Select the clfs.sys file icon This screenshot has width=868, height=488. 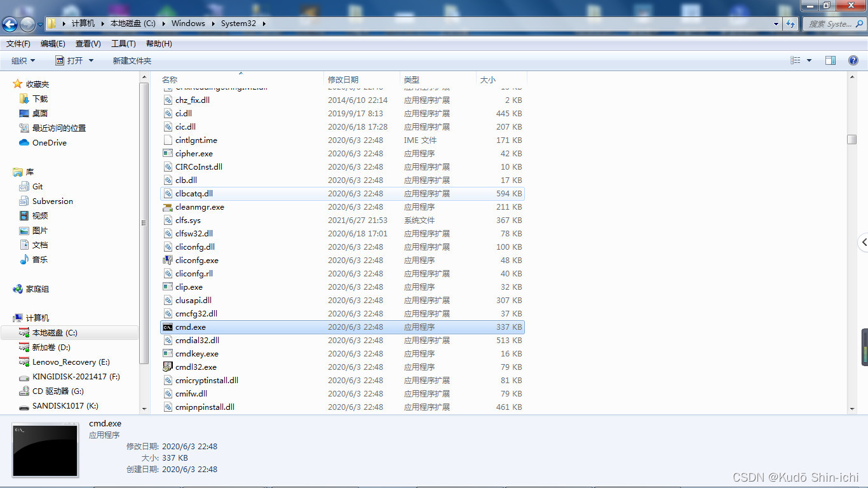coord(168,220)
